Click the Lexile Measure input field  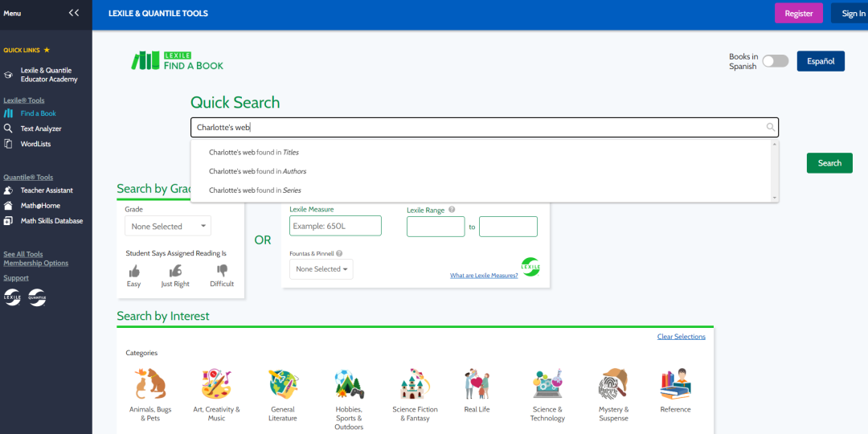click(x=335, y=226)
